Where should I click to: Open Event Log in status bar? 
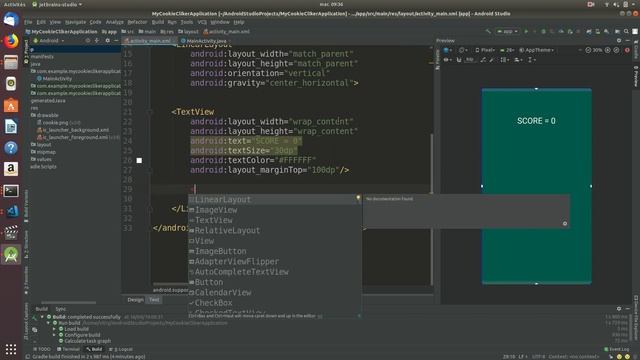(617, 349)
